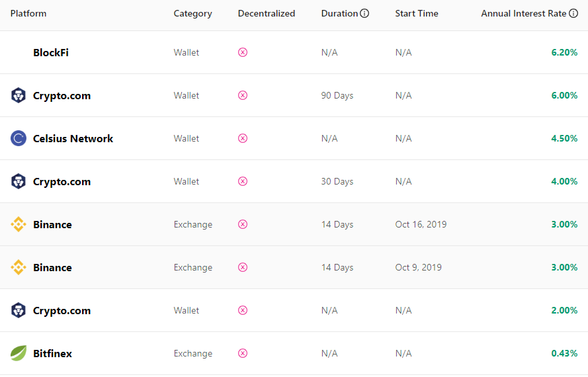Click the Celsius Network logo icon

coord(19,138)
